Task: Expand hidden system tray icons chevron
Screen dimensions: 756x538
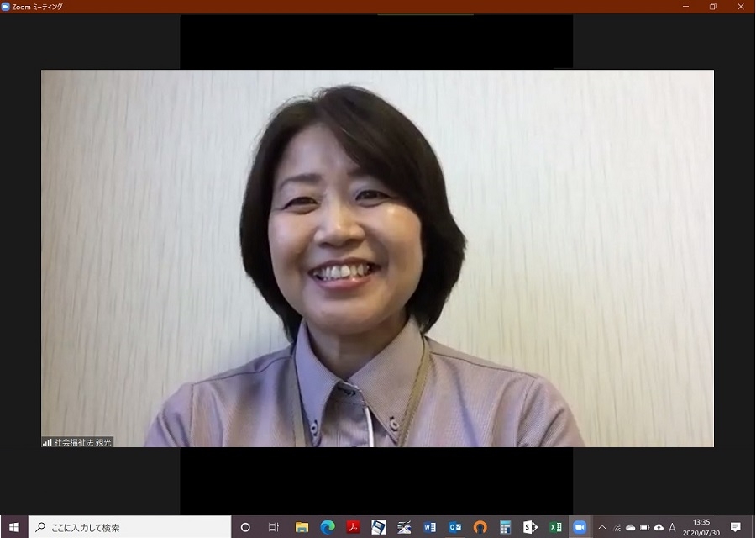Action: tap(601, 527)
